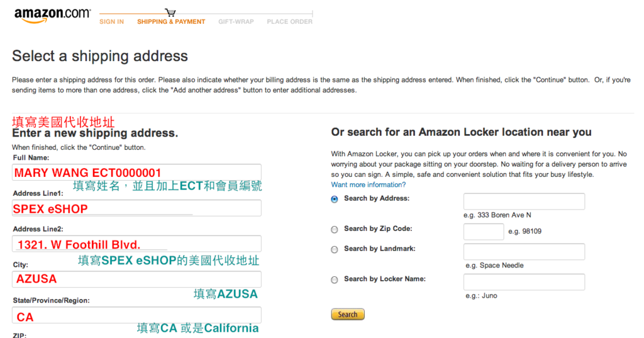This screenshot has height=338, width=644.
Task: Open the Want more information link
Action: pos(369,185)
